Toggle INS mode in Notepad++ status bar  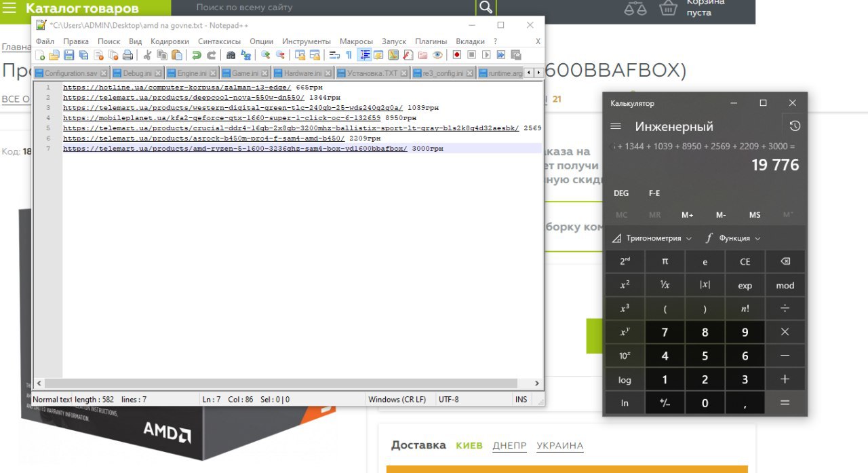pyautogui.click(x=521, y=400)
